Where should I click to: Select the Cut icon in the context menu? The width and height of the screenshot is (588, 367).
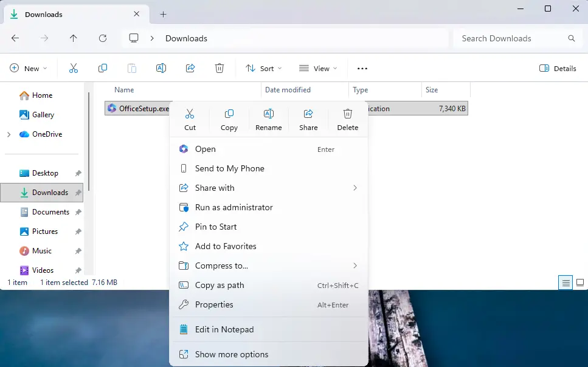(x=190, y=118)
